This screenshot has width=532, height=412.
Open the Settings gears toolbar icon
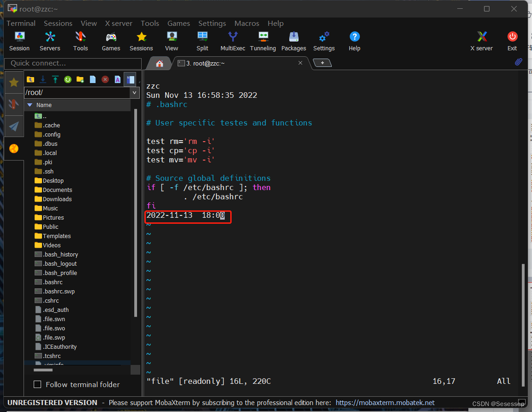324,41
